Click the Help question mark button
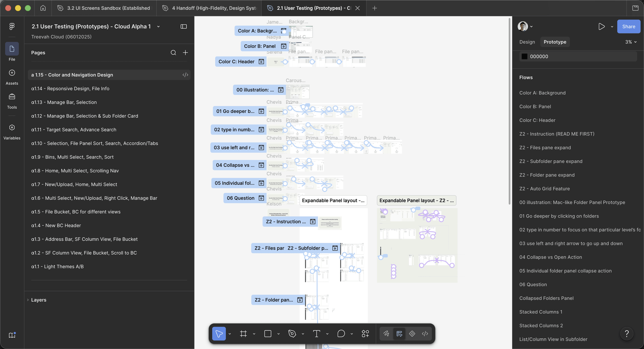 click(x=627, y=334)
